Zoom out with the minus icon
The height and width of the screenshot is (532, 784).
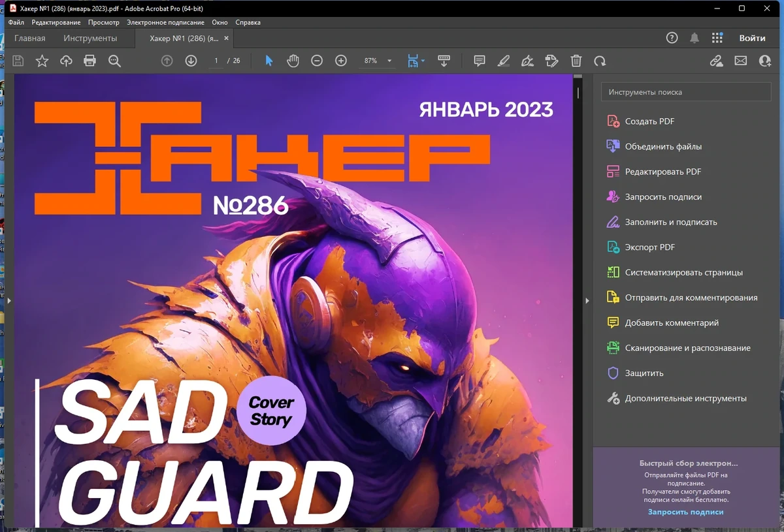point(317,61)
